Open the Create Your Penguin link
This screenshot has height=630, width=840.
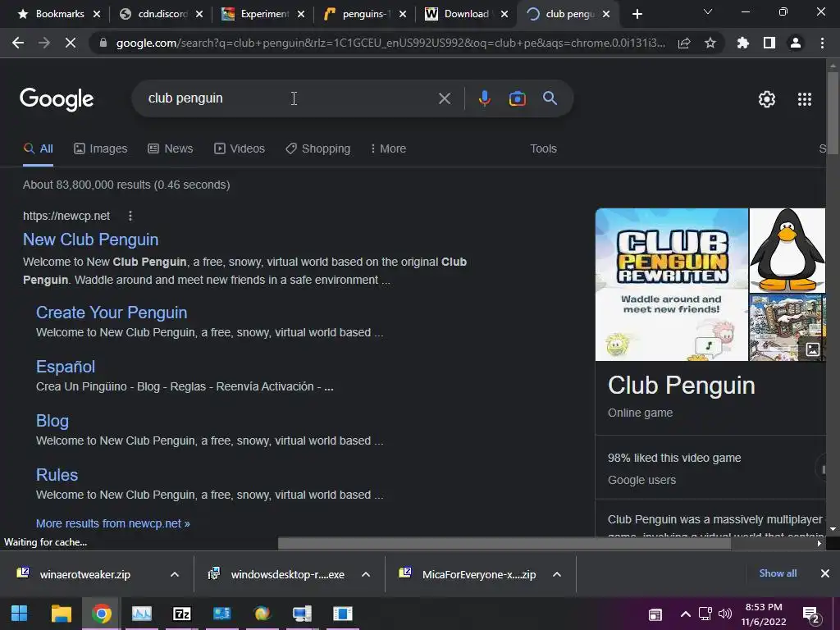coord(112,313)
